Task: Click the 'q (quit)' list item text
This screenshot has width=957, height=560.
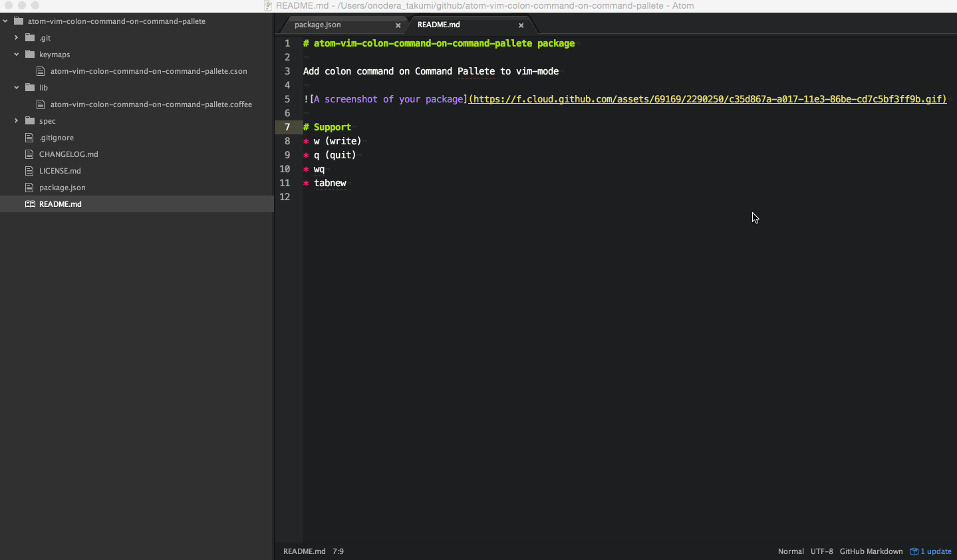Action: point(335,155)
